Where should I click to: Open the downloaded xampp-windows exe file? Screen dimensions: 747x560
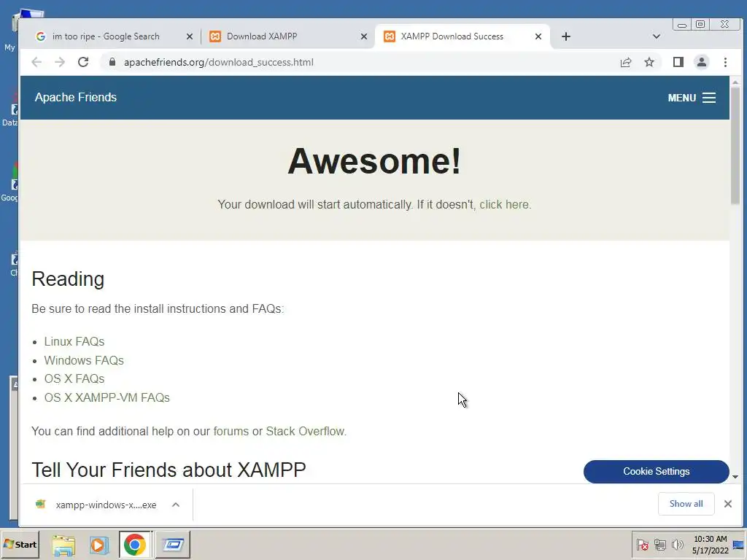point(96,505)
